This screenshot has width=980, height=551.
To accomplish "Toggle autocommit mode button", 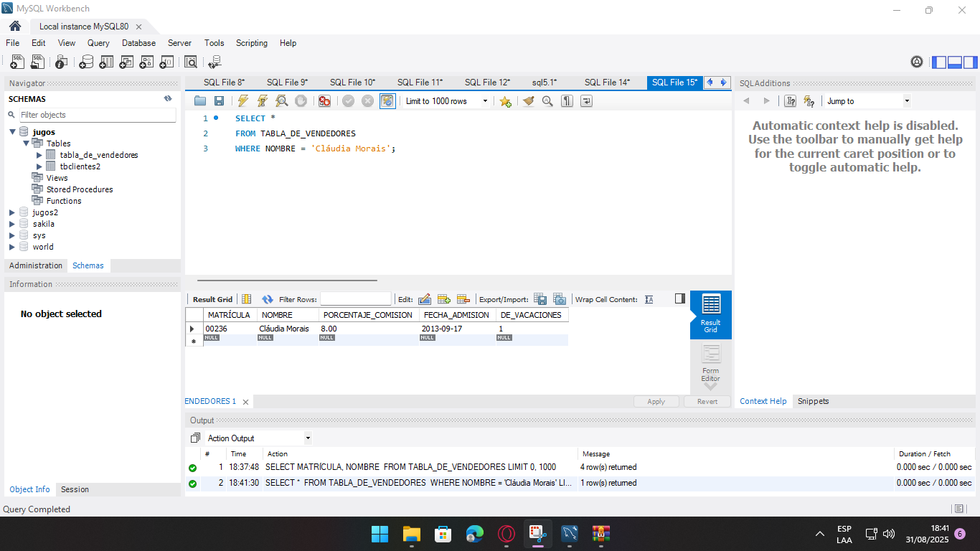I will point(387,101).
